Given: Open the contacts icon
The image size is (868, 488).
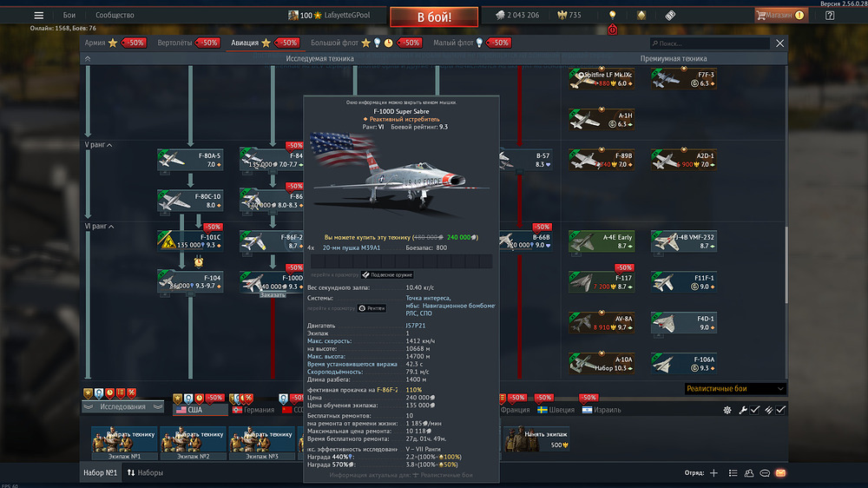Looking at the screenshot, I should pos(749,473).
